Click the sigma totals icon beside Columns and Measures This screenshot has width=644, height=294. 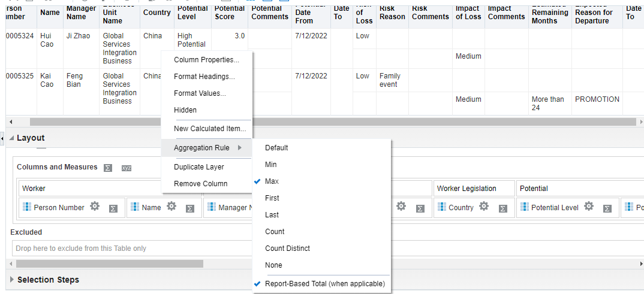coord(108,168)
